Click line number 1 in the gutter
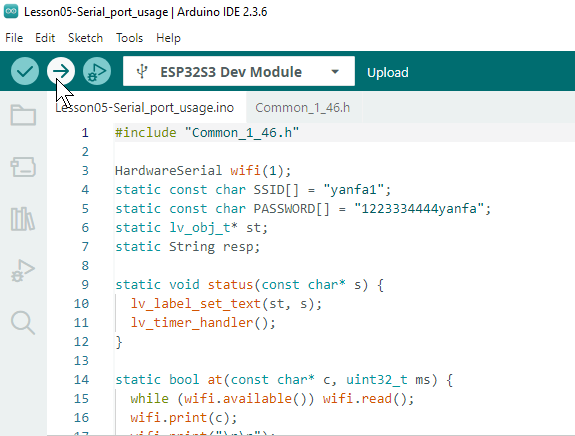The height and width of the screenshot is (436, 575). pos(85,133)
